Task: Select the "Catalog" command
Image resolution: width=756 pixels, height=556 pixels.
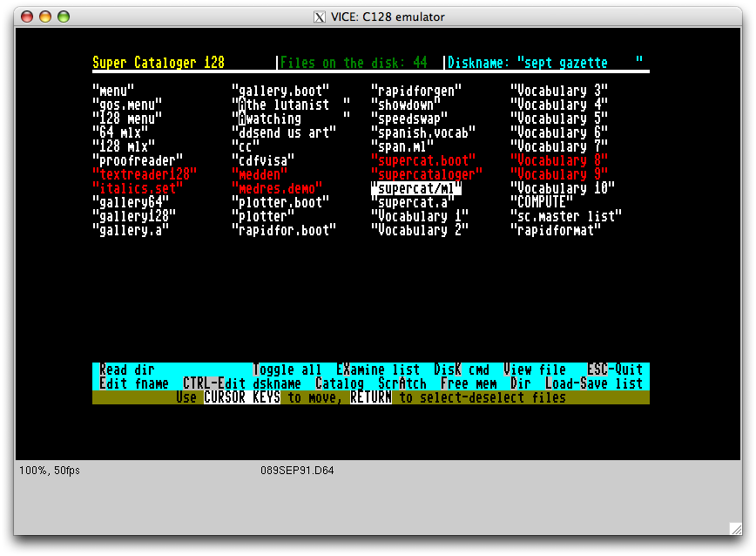Action: [x=340, y=383]
